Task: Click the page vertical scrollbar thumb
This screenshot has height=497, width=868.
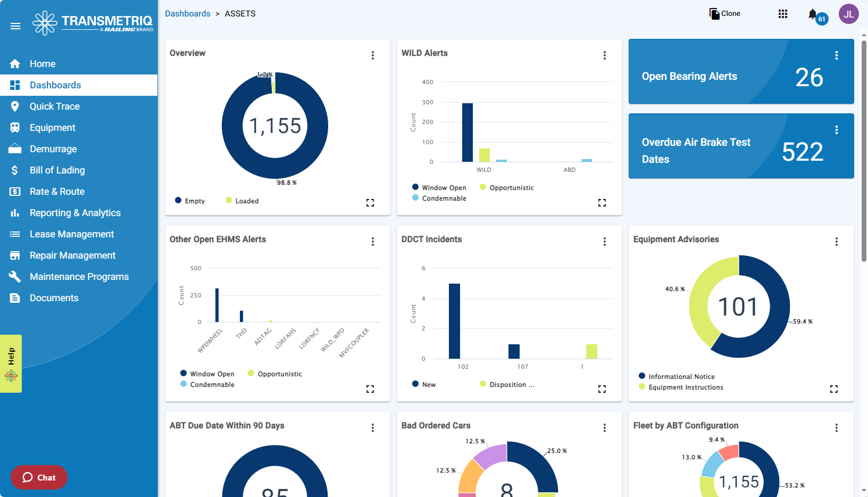Action: tap(864, 151)
